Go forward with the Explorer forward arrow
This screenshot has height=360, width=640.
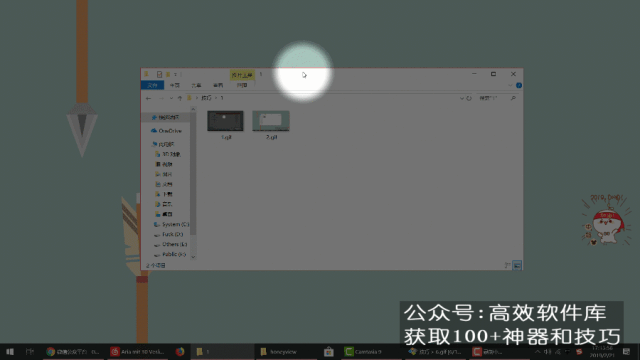tap(161, 98)
